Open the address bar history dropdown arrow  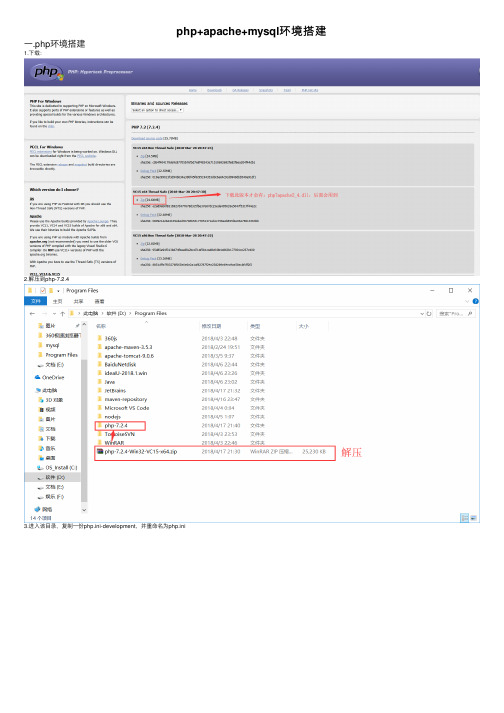(x=422, y=313)
